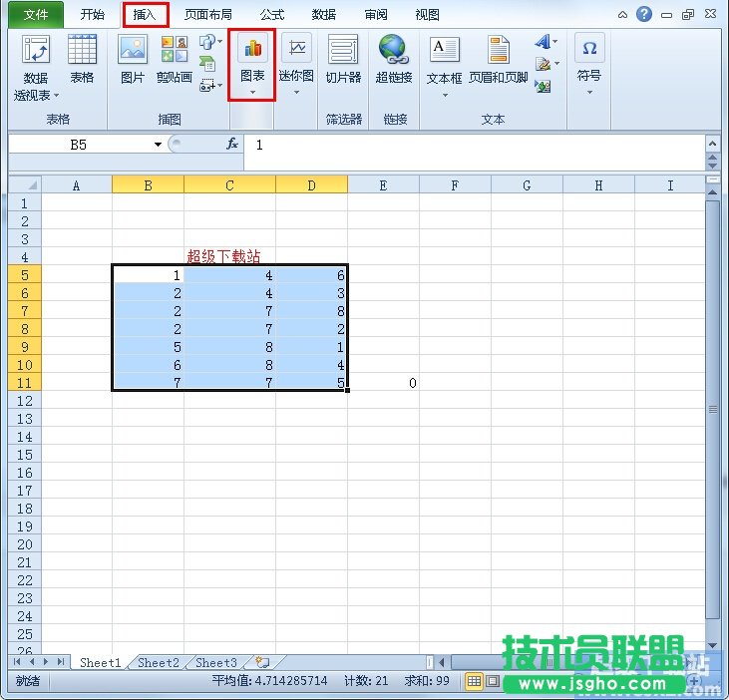Switch to the Insert (插入) tab
The height and width of the screenshot is (700, 729).
pyautogui.click(x=145, y=15)
